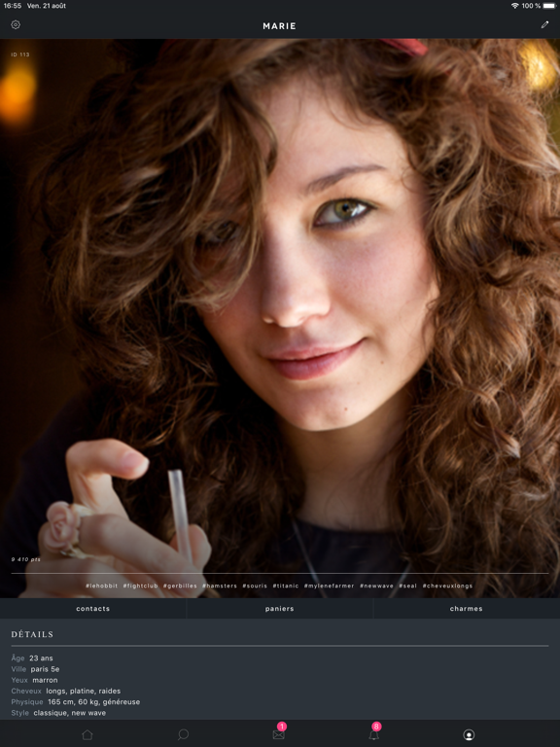Tap the #seal hashtag
Screen dimensions: 560x747
[x=407, y=586]
